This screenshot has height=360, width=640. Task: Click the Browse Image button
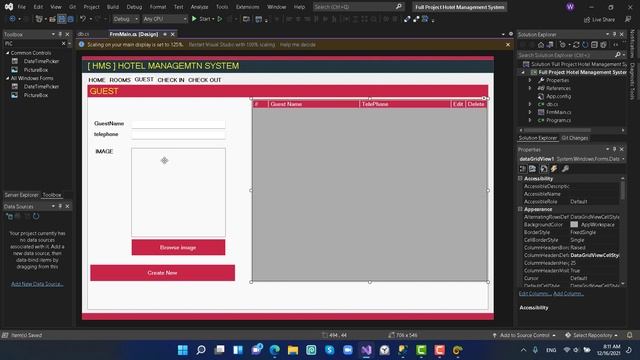178,247
